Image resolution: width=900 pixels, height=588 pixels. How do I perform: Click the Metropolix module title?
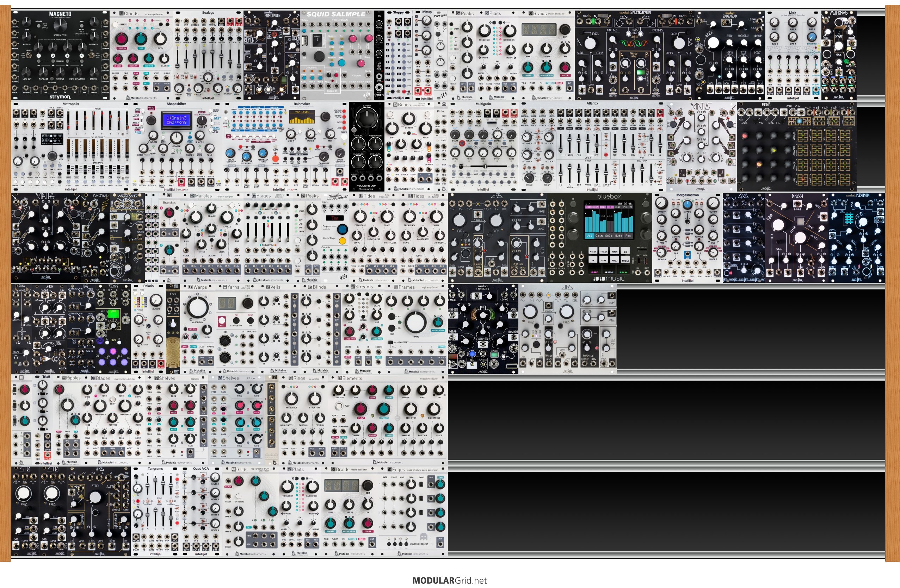[71, 104]
